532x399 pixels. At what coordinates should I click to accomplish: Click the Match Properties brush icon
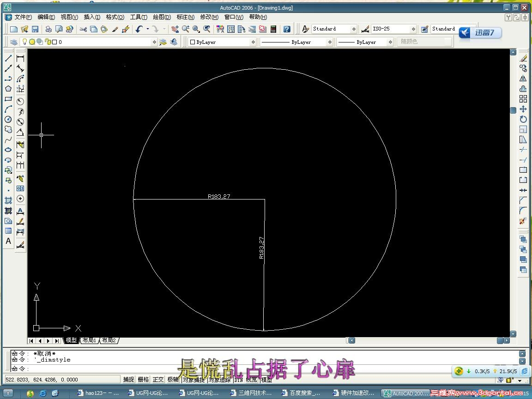(x=115, y=29)
